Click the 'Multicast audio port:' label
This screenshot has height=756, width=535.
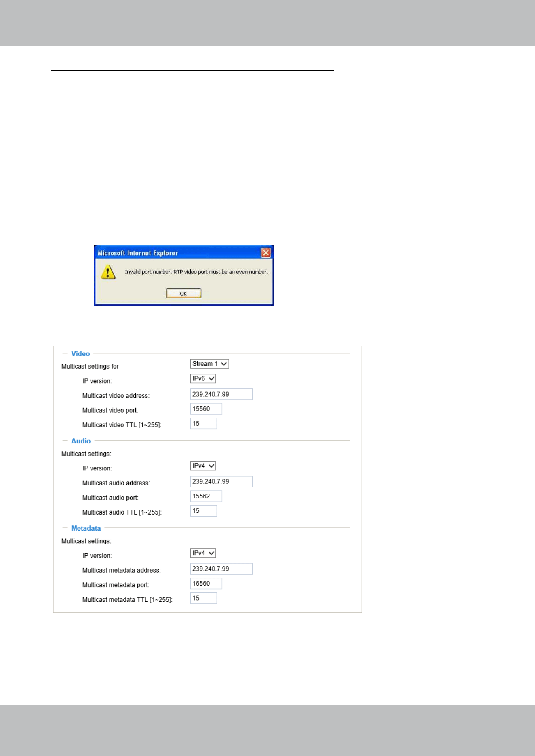110,498
